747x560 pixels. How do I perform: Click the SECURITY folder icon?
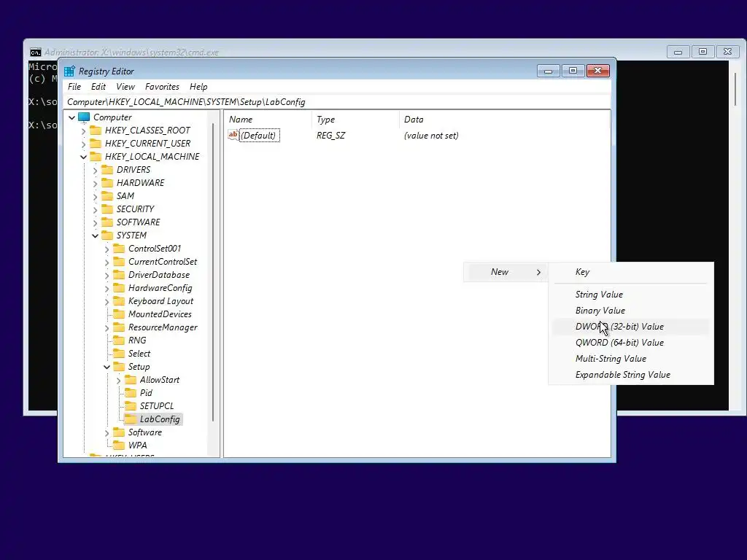click(x=108, y=209)
